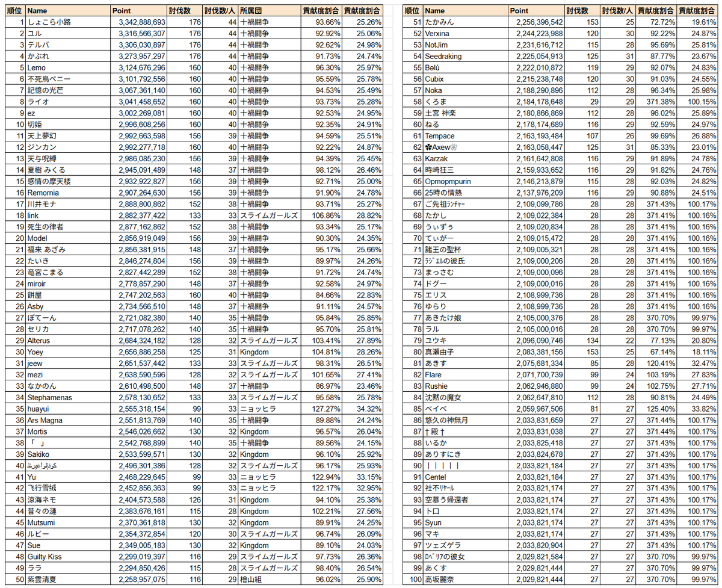Select the name cell "Syun"
This screenshot has width=722, height=588.
(x=465, y=522)
